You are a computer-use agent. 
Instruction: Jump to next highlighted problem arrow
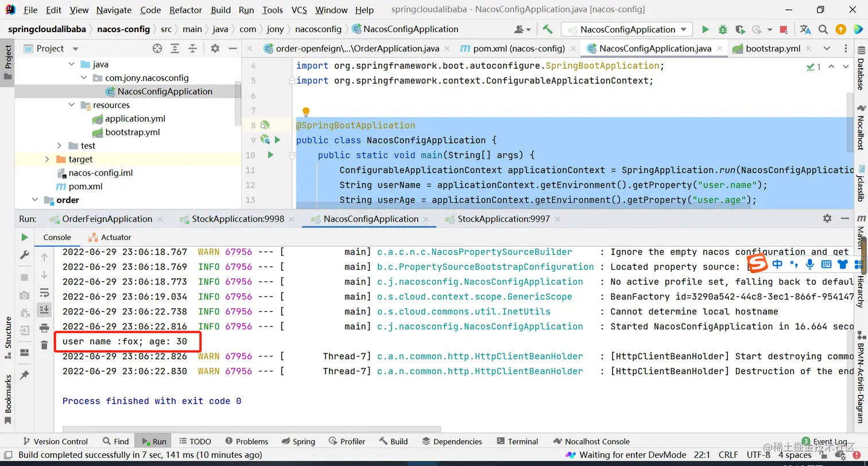click(845, 67)
